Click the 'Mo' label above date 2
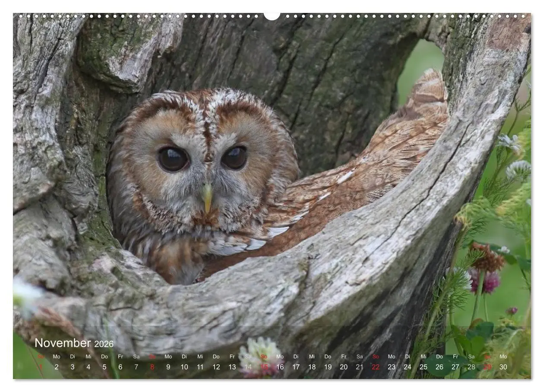This screenshot has width=544, height=392. [57, 357]
